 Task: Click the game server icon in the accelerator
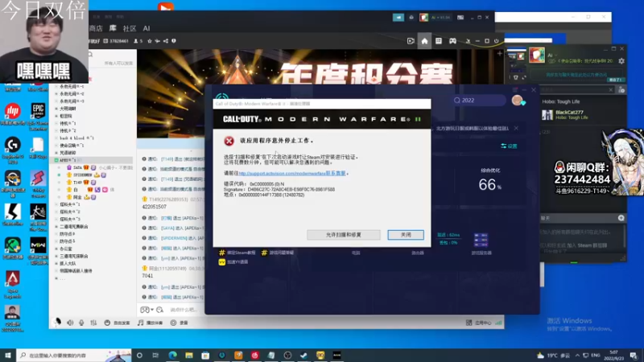point(481,240)
